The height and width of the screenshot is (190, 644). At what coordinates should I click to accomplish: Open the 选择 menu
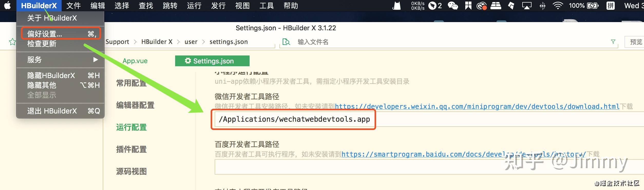click(x=122, y=6)
